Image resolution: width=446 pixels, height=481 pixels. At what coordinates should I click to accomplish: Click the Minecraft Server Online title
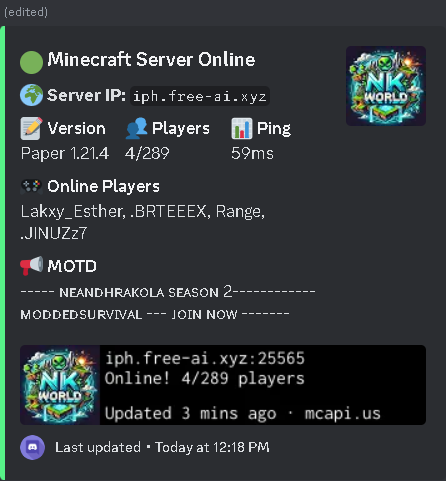[x=151, y=59]
